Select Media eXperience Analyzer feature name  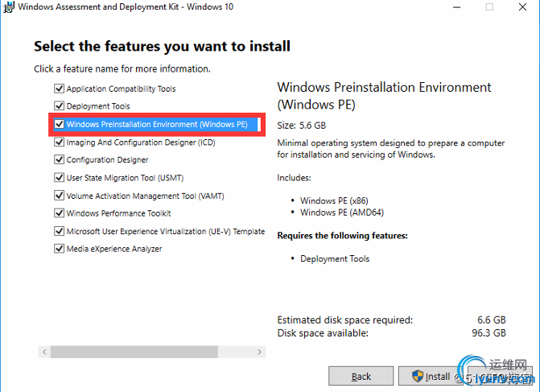tap(114, 249)
